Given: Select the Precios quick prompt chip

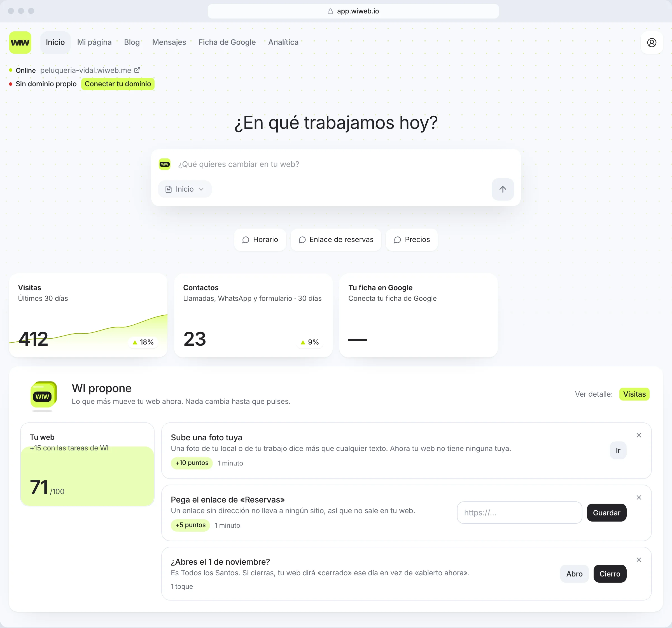Looking at the screenshot, I should pos(411,240).
